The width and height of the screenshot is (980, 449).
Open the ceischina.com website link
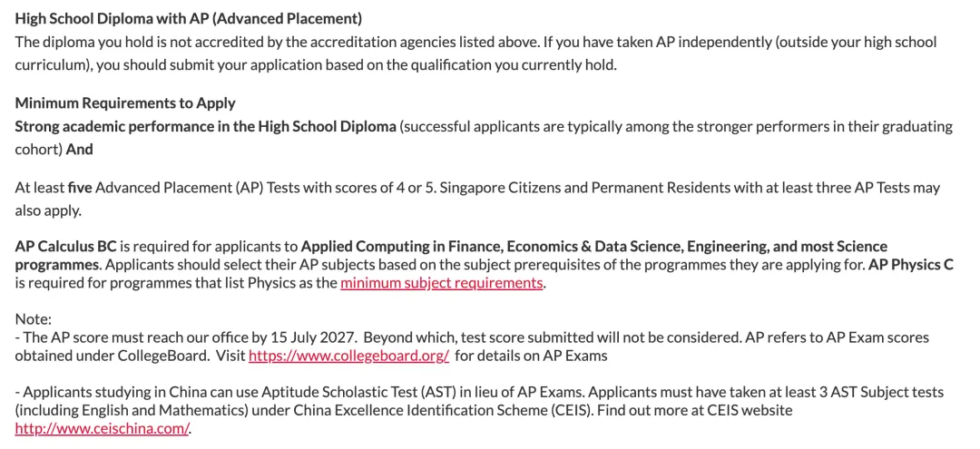102,429
